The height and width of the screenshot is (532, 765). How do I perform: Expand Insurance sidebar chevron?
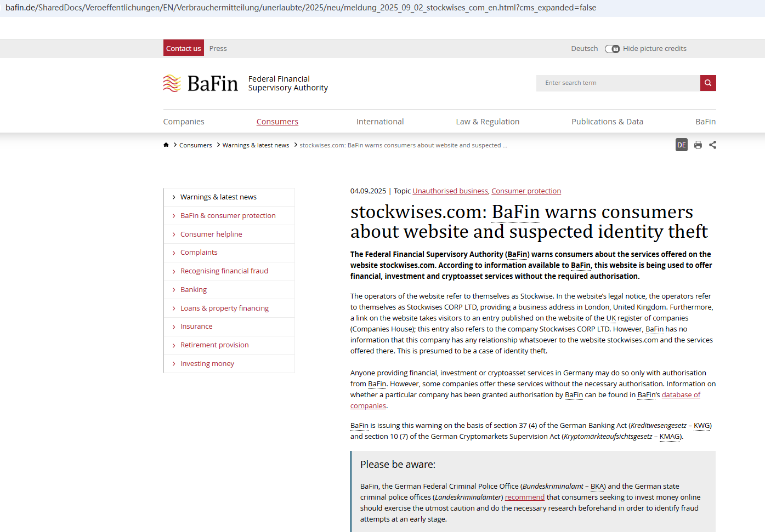[x=174, y=327]
